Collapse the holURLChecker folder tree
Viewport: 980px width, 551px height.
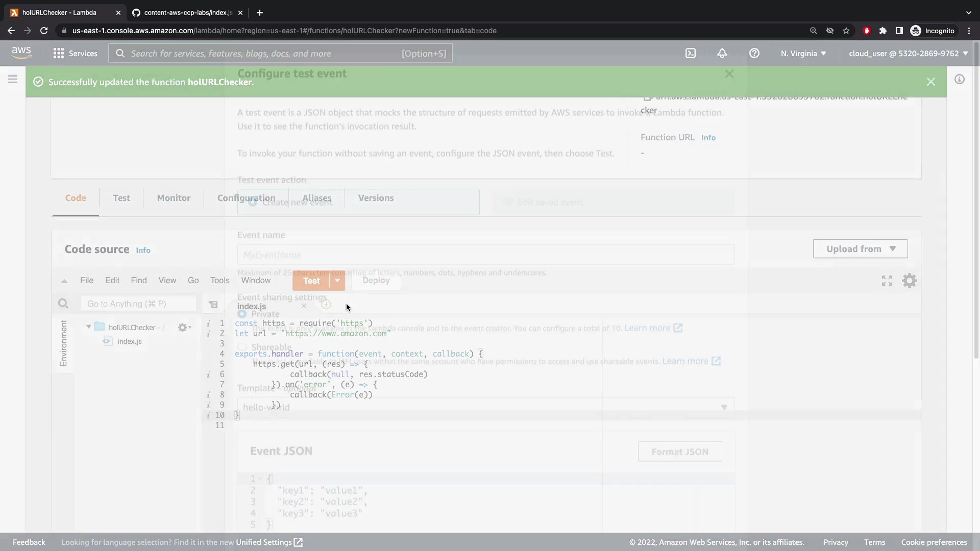pos(88,327)
